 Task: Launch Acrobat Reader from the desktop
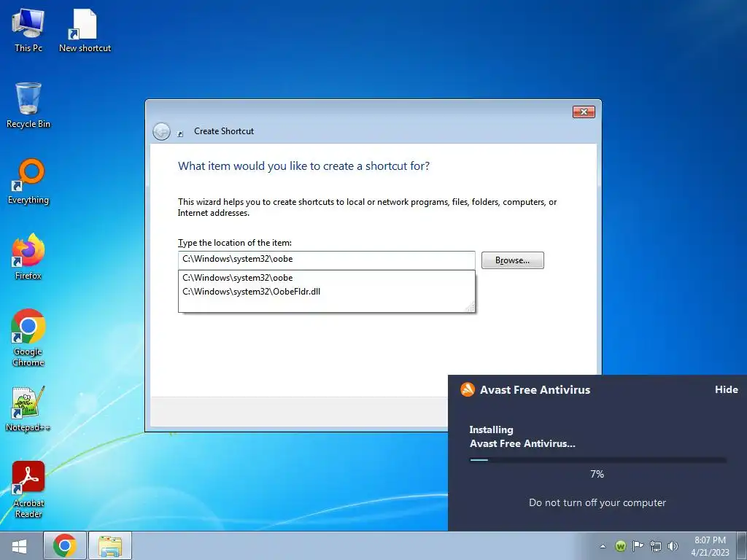[x=28, y=489]
